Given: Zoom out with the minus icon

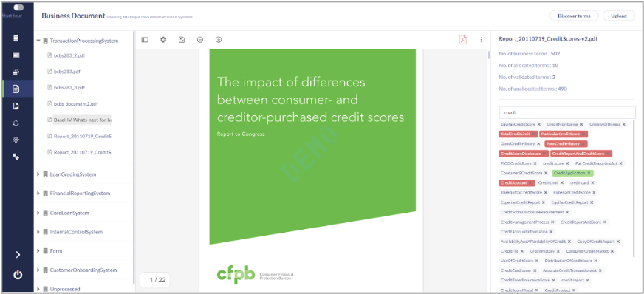Looking at the screenshot, I should (x=200, y=40).
